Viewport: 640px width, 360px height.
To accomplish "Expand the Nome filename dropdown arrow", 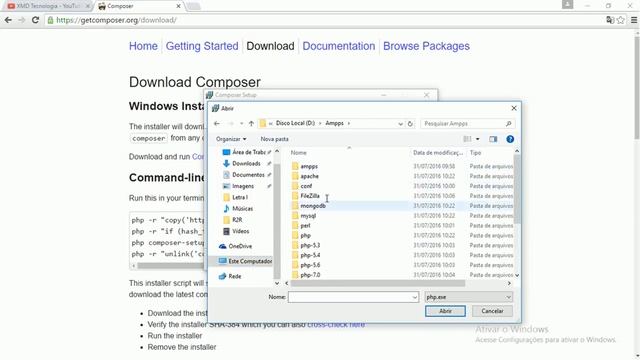I will 414,297.
